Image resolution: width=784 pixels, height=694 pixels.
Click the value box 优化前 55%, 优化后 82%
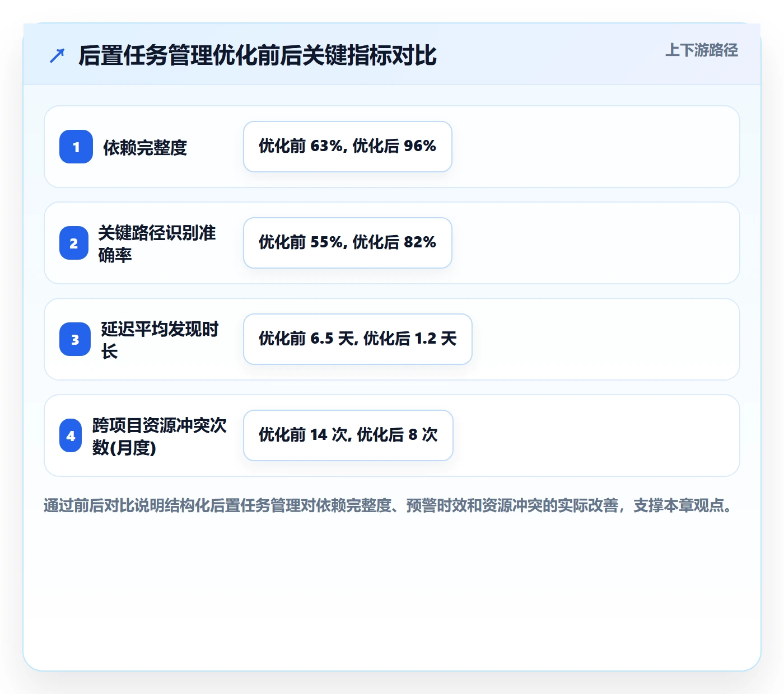pyautogui.click(x=348, y=243)
